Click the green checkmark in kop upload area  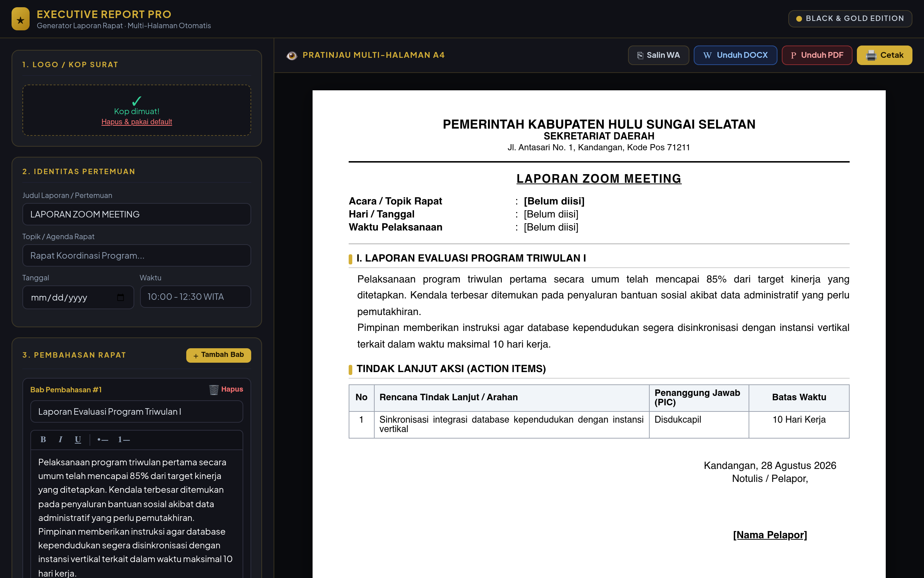point(137,101)
